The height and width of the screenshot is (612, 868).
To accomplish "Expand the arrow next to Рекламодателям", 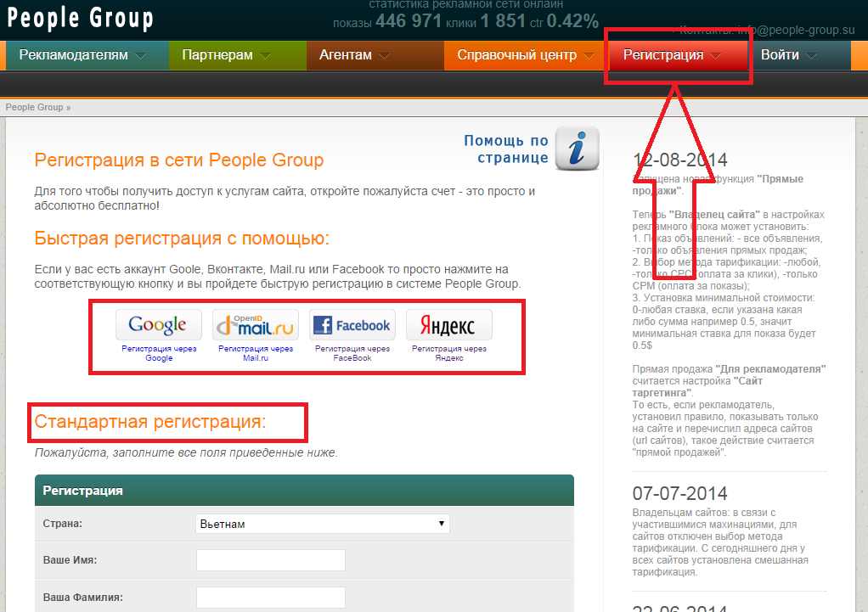I will click(141, 56).
